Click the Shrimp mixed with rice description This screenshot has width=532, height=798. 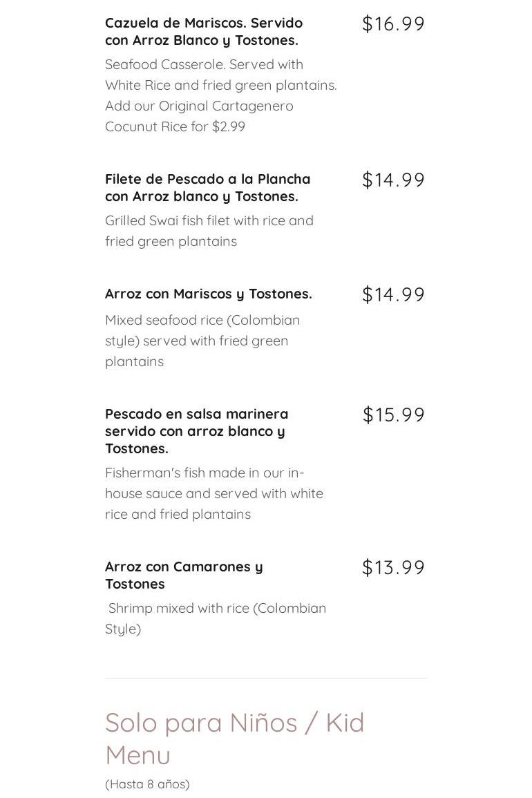click(215, 618)
